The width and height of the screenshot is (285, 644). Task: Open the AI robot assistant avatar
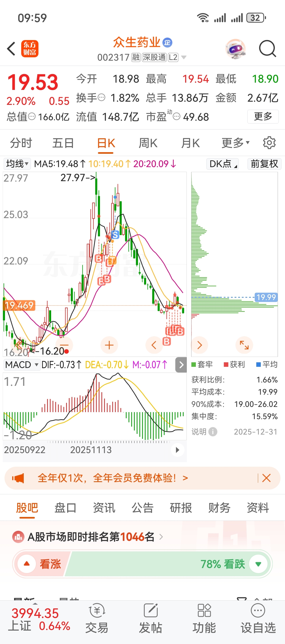235,49
